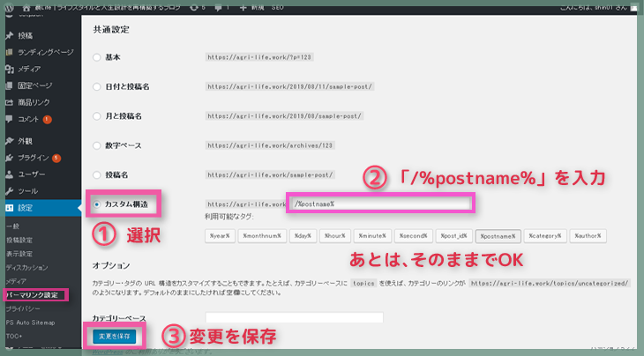Insert the %second% tag button
Viewport: 644px width, 356px height.
[413, 236]
